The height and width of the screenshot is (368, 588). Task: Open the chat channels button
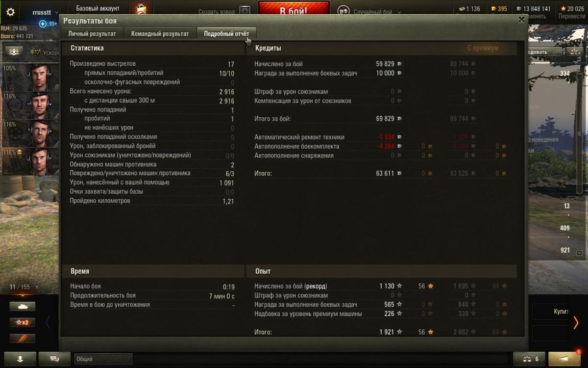(x=54, y=359)
